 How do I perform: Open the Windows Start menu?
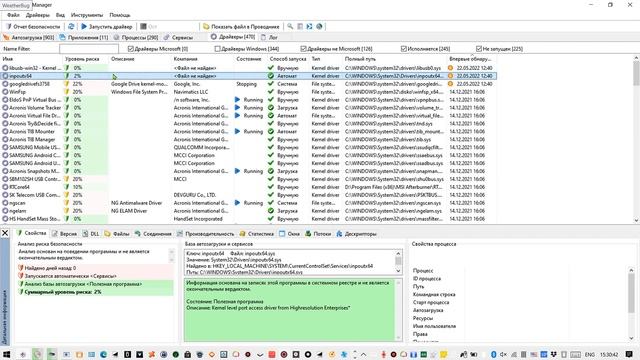[x=6, y=354]
